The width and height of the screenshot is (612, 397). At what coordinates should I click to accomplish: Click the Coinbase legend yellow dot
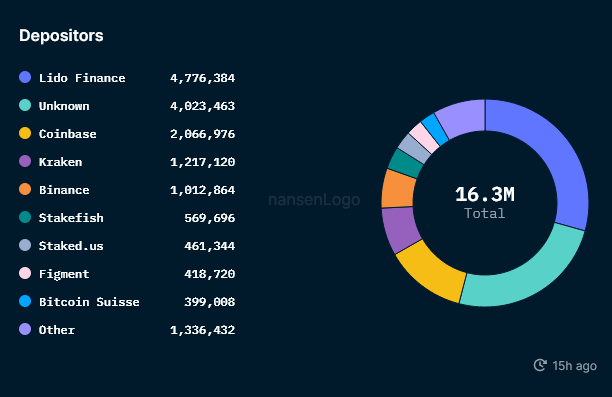(25, 133)
